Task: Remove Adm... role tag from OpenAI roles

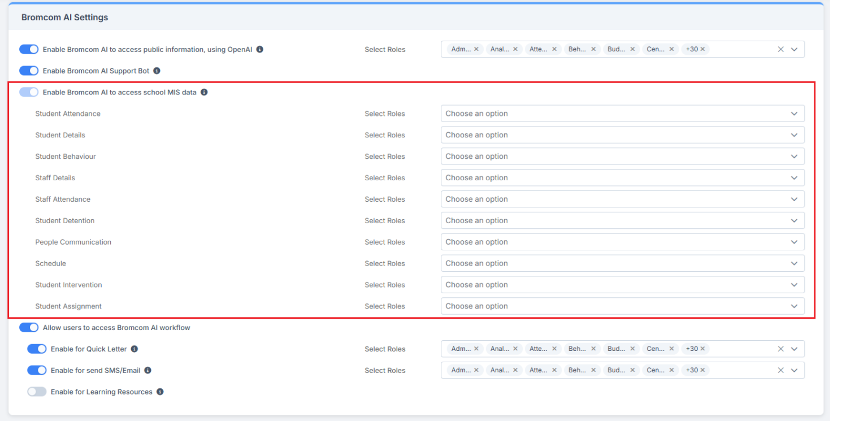Action: (476, 50)
